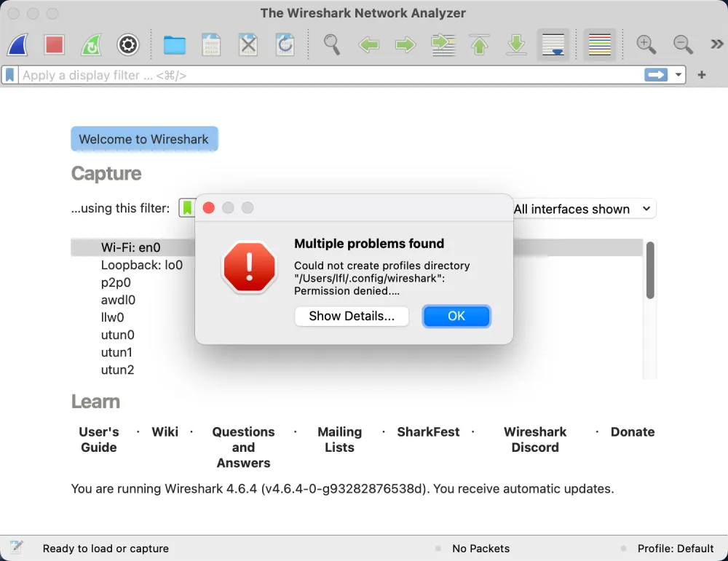Click Ready to load or capture status
The image size is (728, 561).
(x=106, y=549)
